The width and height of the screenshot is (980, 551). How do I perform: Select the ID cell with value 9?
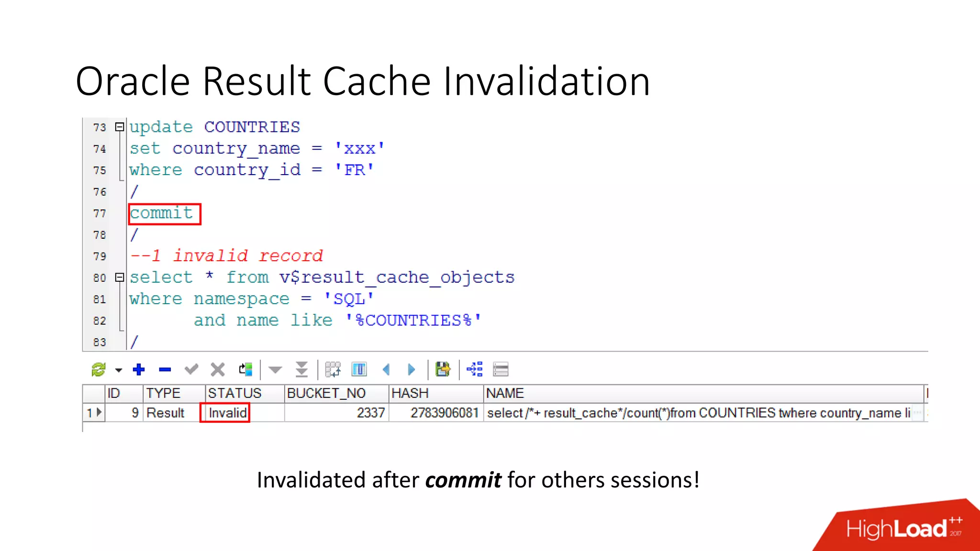(x=124, y=413)
